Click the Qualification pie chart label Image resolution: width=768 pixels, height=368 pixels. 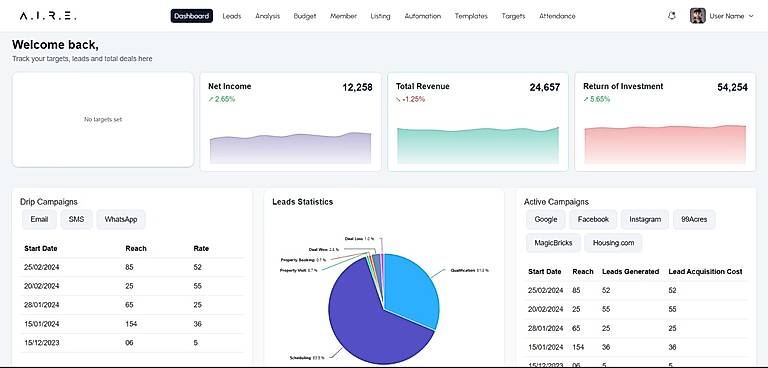(469, 270)
